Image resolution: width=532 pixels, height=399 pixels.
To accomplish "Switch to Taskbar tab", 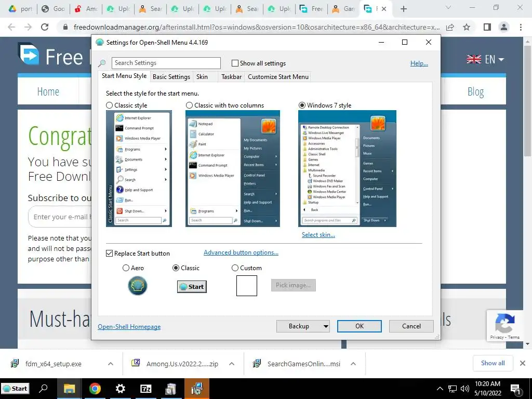I will click(x=231, y=77).
